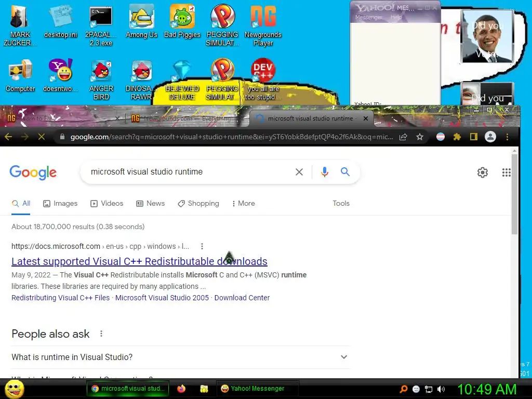The image size is (532, 399).
Task: Open the smiley Start button on taskbar
Action: 14,389
